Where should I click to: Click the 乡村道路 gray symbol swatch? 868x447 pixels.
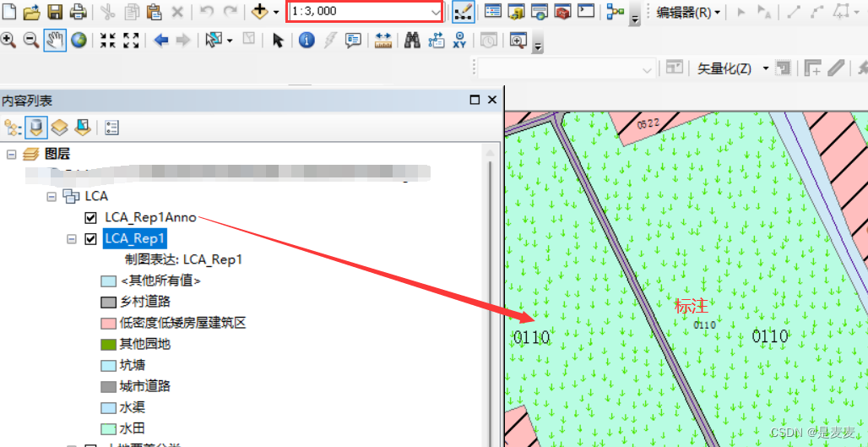pyautogui.click(x=108, y=303)
